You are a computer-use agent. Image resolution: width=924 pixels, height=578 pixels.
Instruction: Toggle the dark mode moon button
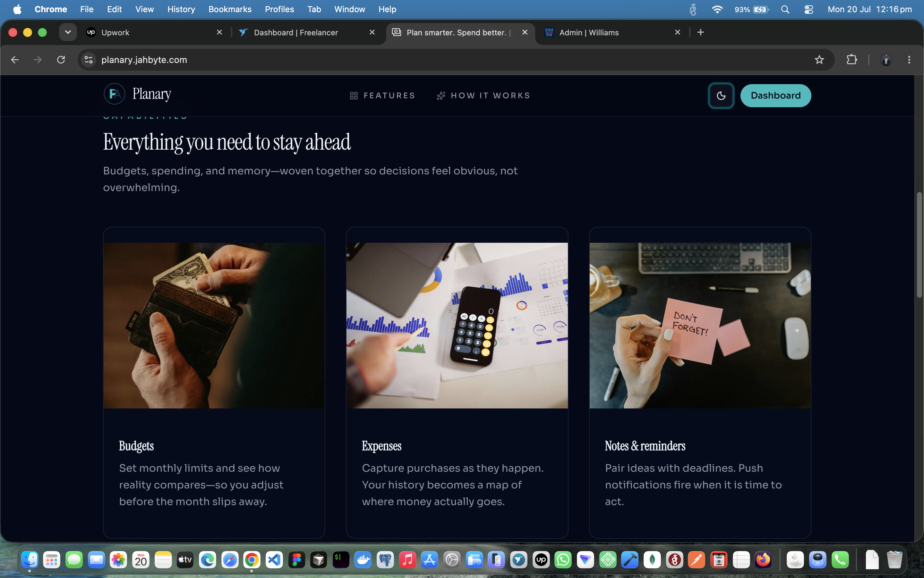721,96
